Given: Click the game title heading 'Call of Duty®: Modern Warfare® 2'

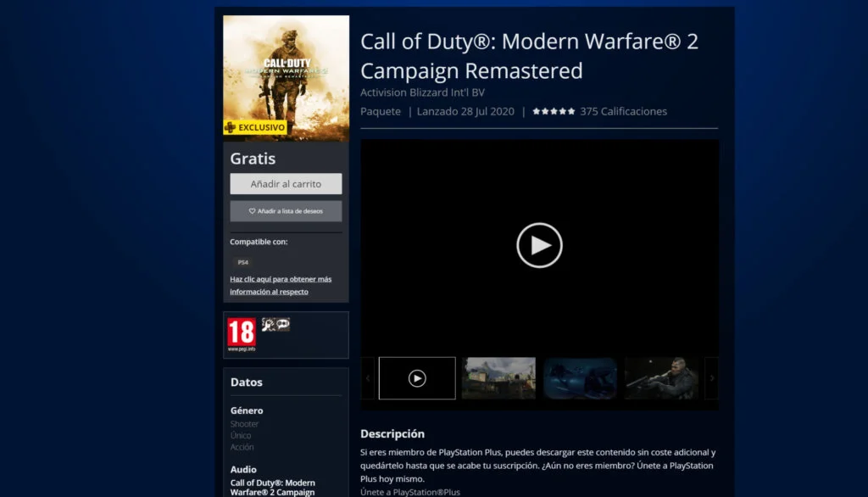Looking at the screenshot, I should (x=529, y=42).
